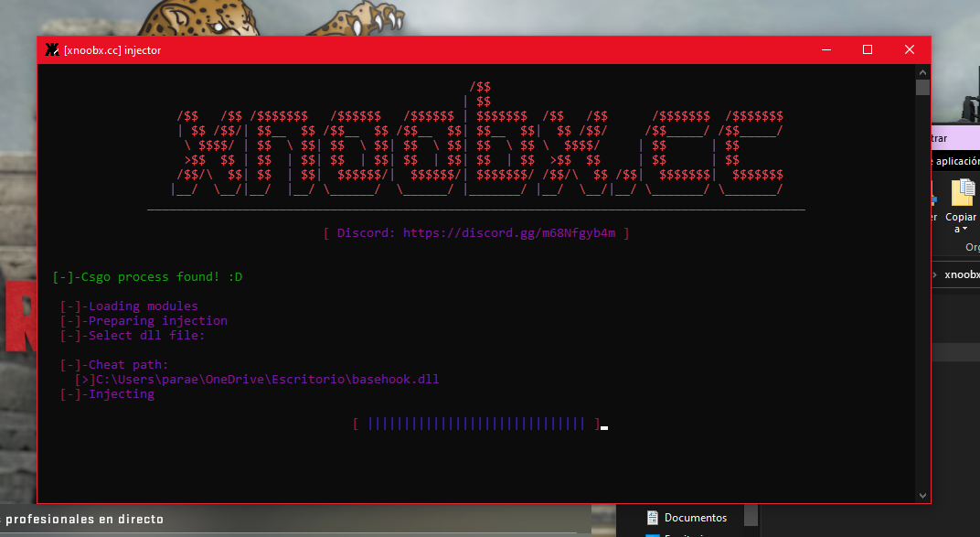Screen dimensions: 980x537
Task: Click the xnoobx breadcrumb in Explorer address bar
Action: (x=962, y=274)
